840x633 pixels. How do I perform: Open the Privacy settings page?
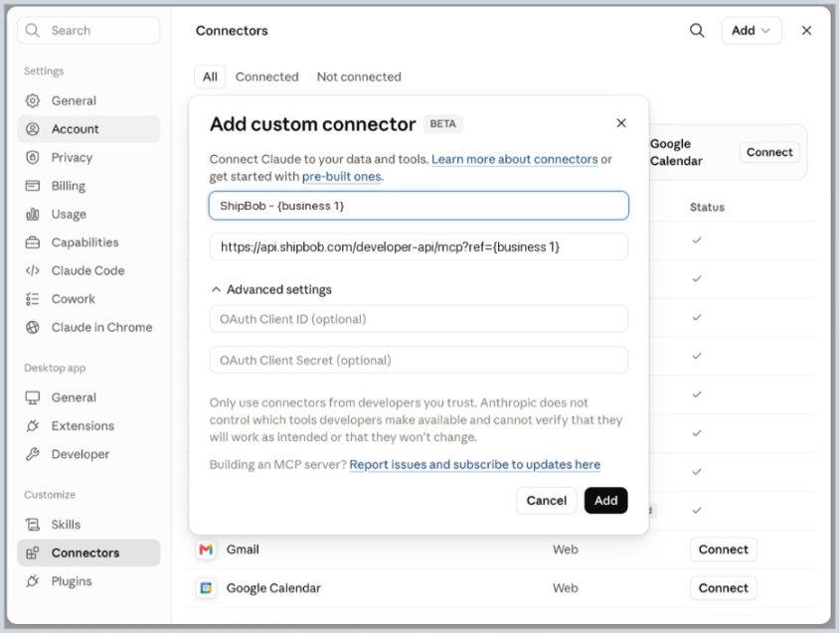click(x=88, y=157)
